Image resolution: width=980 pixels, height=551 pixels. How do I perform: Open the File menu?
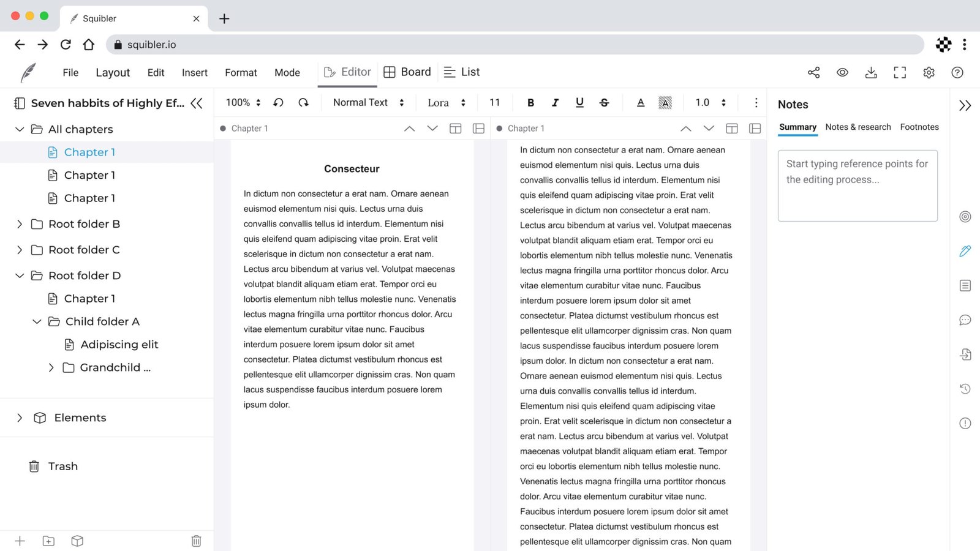coord(70,72)
